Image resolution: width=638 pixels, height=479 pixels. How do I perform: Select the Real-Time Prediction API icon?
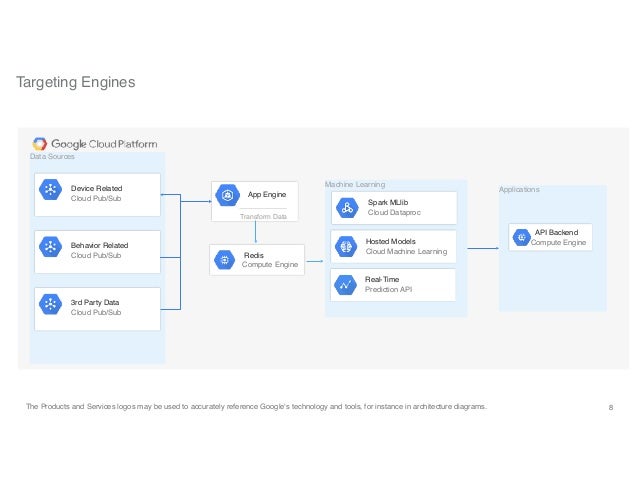347,284
